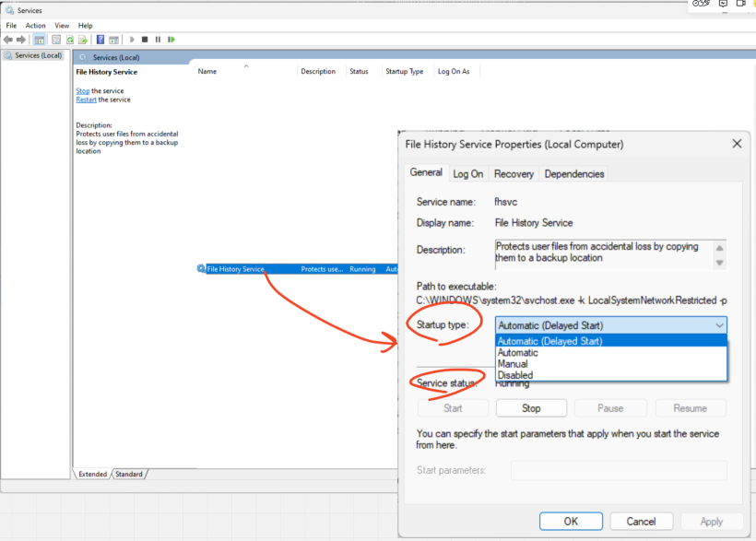Switch to the Log On tab

click(467, 174)
